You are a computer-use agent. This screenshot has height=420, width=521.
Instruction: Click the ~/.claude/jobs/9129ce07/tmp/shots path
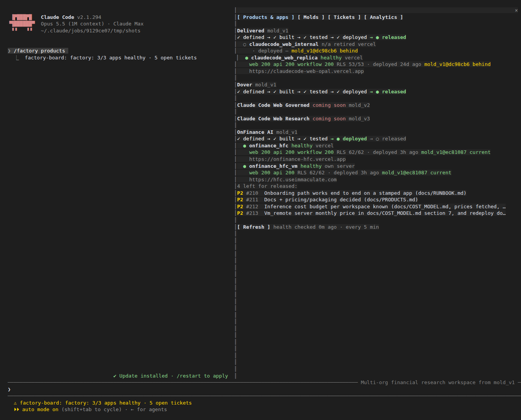[x=91, y=31]
